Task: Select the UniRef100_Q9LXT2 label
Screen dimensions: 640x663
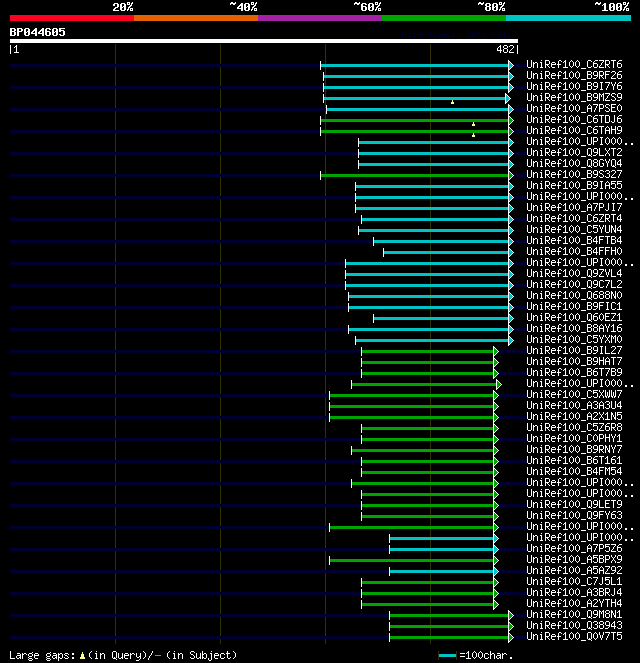Action: (x=574, y=152)
